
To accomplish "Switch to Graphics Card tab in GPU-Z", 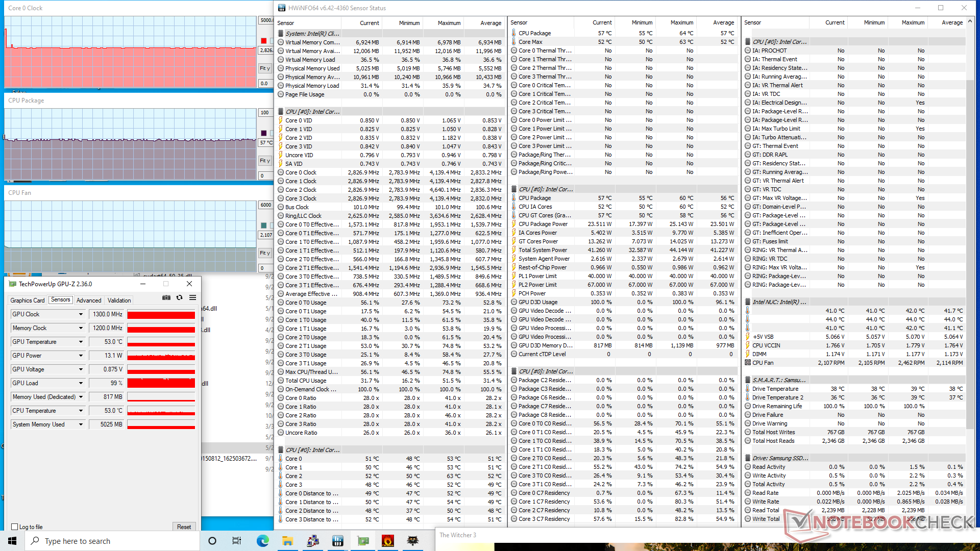I will pyautogui.click(x=28, y=300).
